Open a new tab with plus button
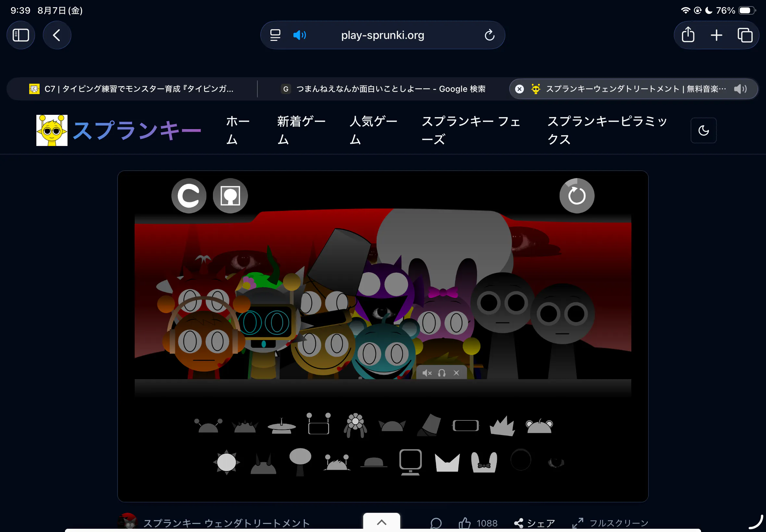 [716, 35]
